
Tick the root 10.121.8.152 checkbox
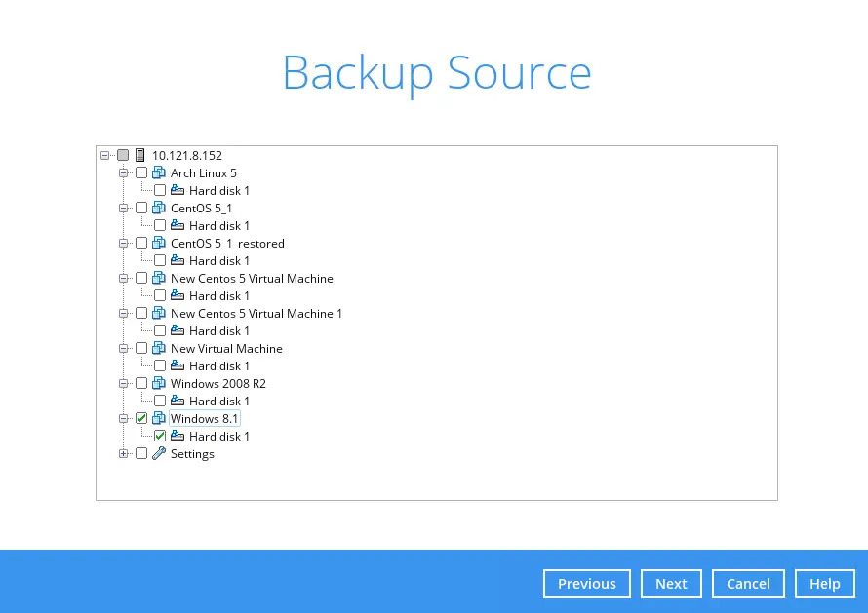click(x=123, y=155)
